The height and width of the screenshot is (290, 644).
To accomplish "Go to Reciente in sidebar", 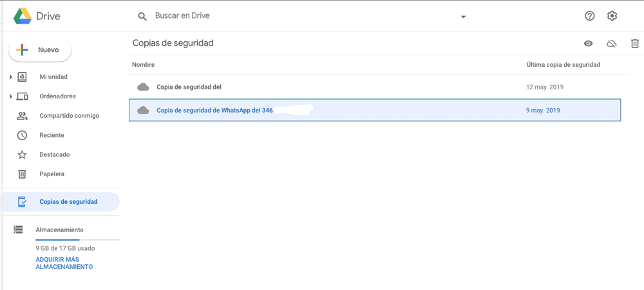I will 52,135.
